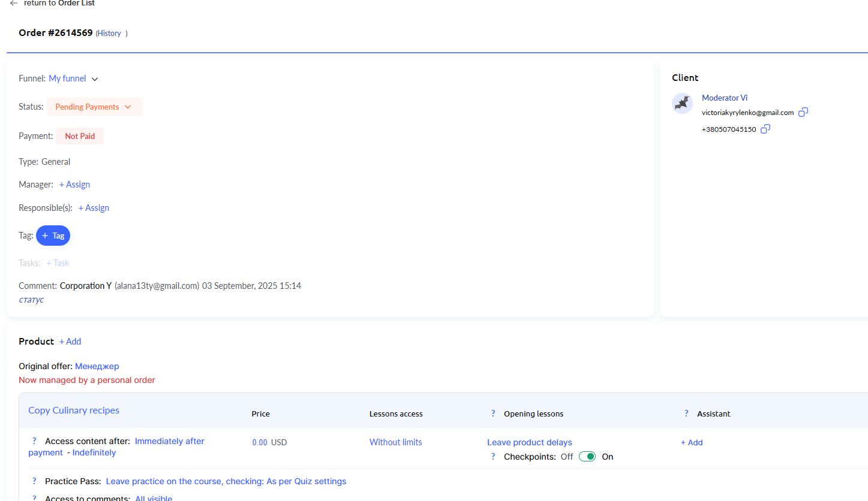Image resolution: width=868 pixels, height=501 pixels.
Task: Edit the 0.00 price value
Action: (259, 443)
